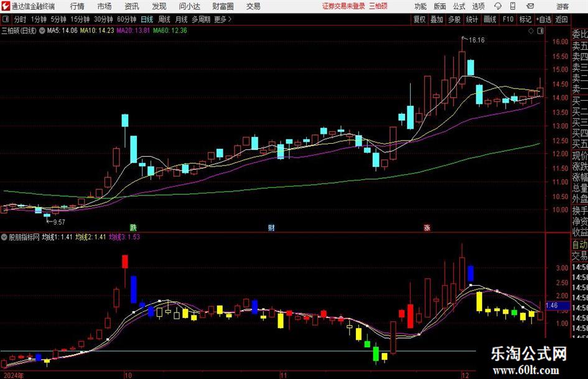
Task: Open the 市场 menu
Action: coord(105,6)
